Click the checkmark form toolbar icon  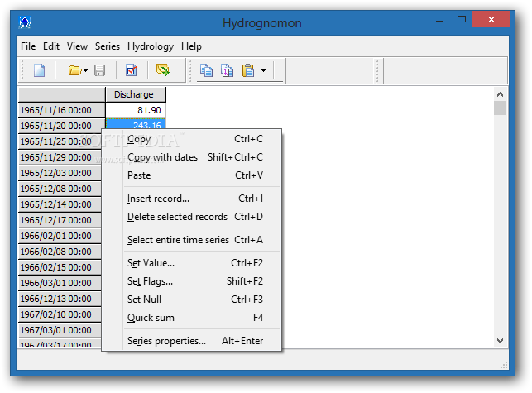[132, 70]
